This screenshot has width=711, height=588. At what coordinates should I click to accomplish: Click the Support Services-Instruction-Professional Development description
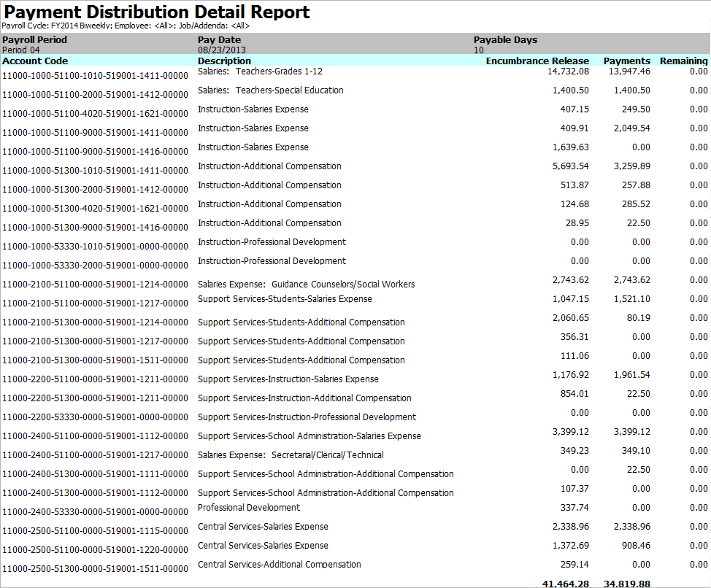pos(307,417)
